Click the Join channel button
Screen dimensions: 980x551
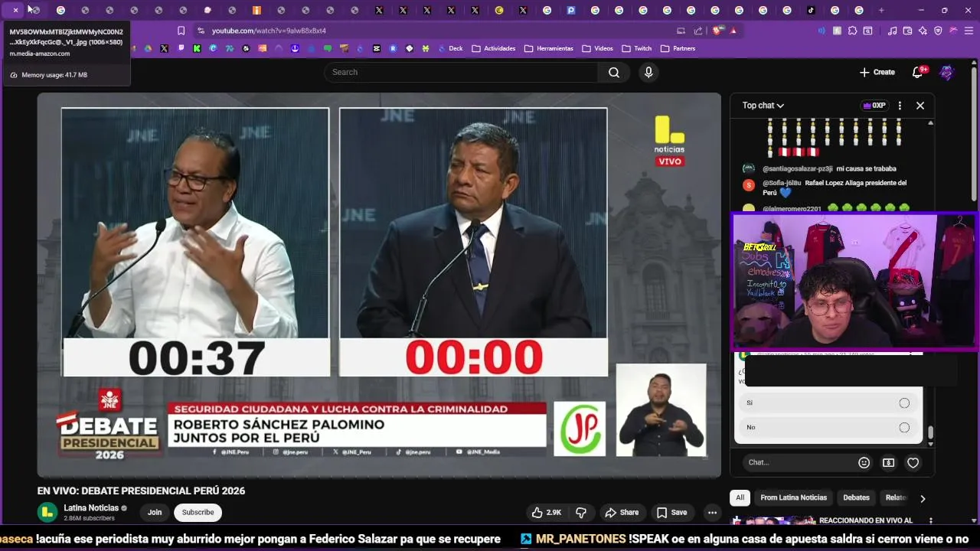[x=155, y=512]
